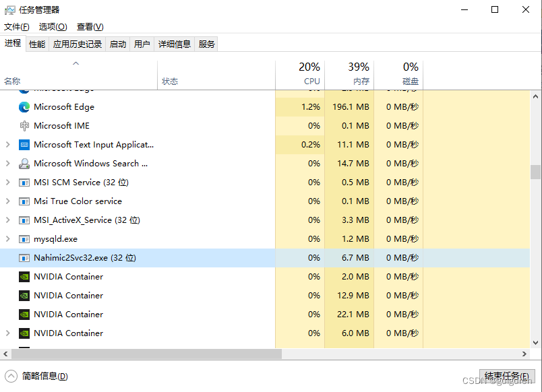The height and width of the screenshot is (392, 542).
Task: Open the 文件(F) menu
Action: pos(17,27)
